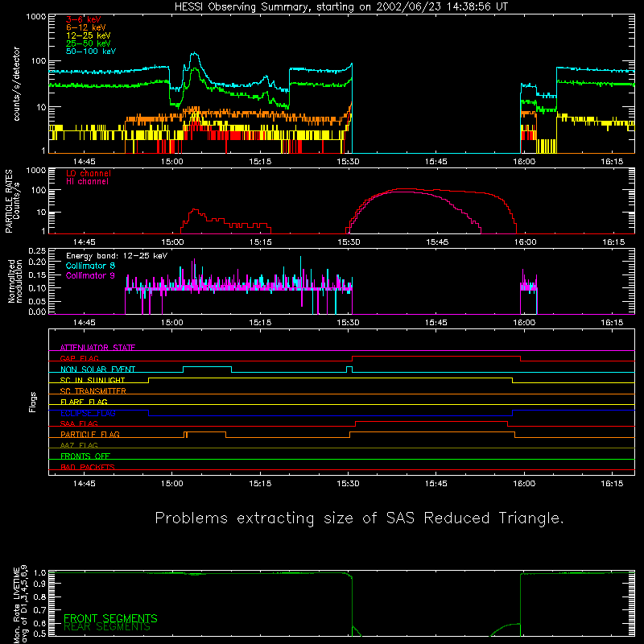
Task: Click the 'Energy band: 12-25 keV' label
Action: pos(117,256)
